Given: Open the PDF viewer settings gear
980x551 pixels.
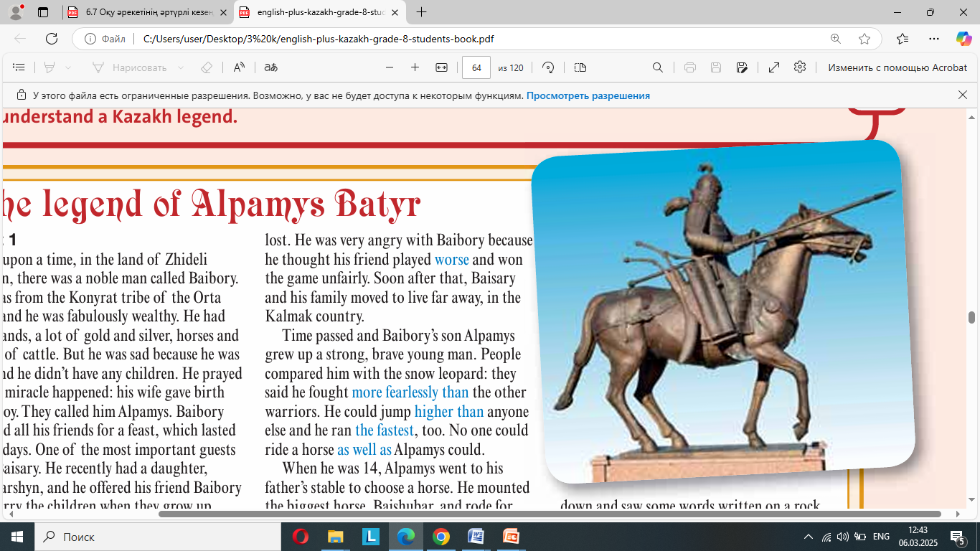Looking at the screenshot, I should pos(800,67).
